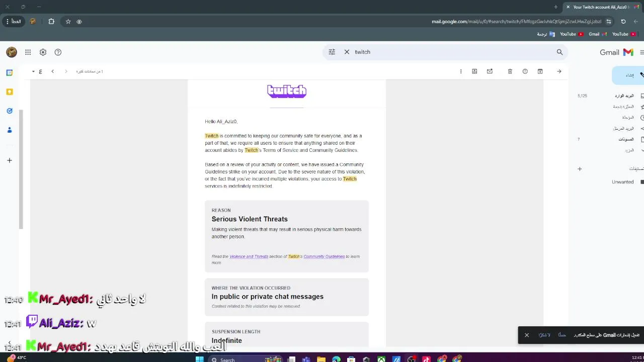Click the search magnifier icon
This screenshot has width=644, height=362.
pos(559,52)
